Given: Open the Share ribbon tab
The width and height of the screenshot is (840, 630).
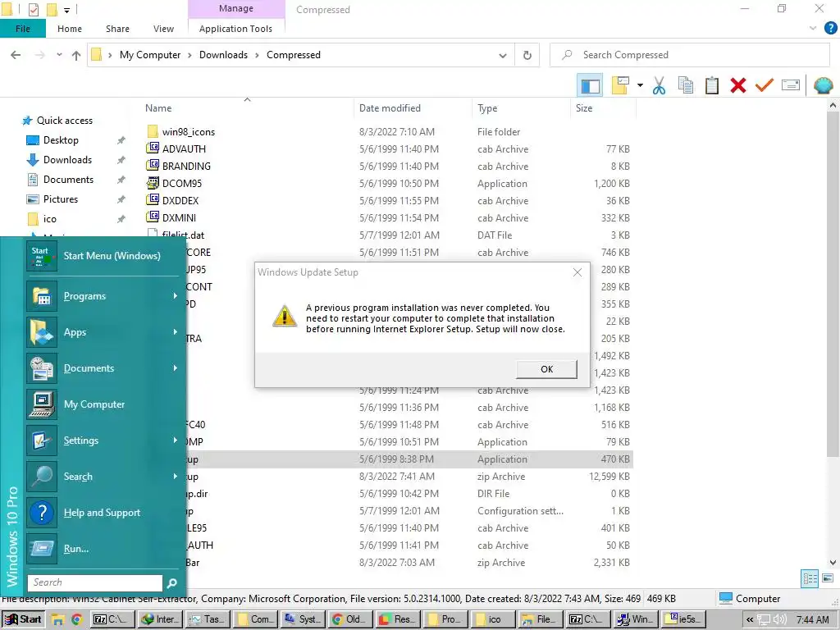Looking at the screenshot, I should (117, 29).
